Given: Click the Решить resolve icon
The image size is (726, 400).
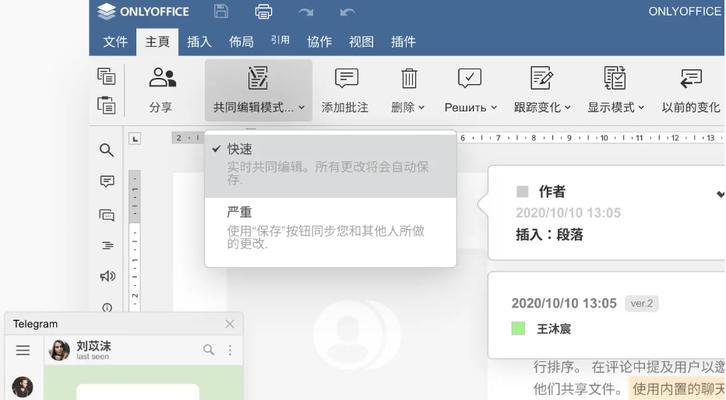Looking at the screenshot, I should (x=469, y=78).
